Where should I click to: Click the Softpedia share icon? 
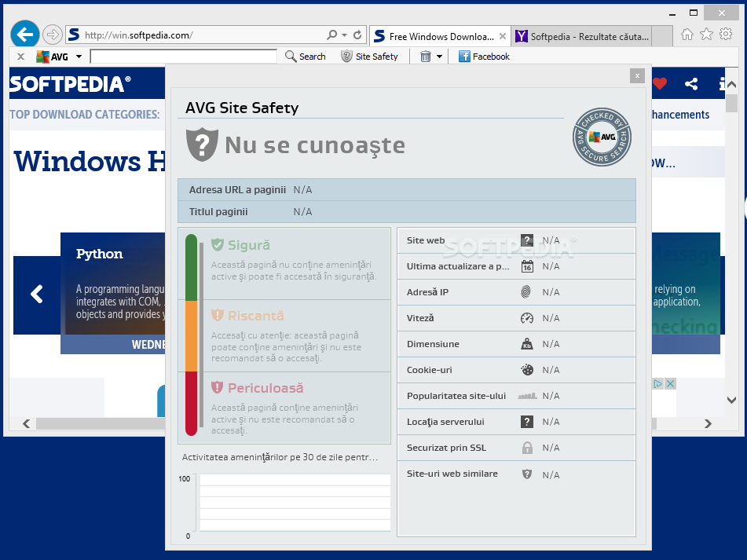coord(691,84)
